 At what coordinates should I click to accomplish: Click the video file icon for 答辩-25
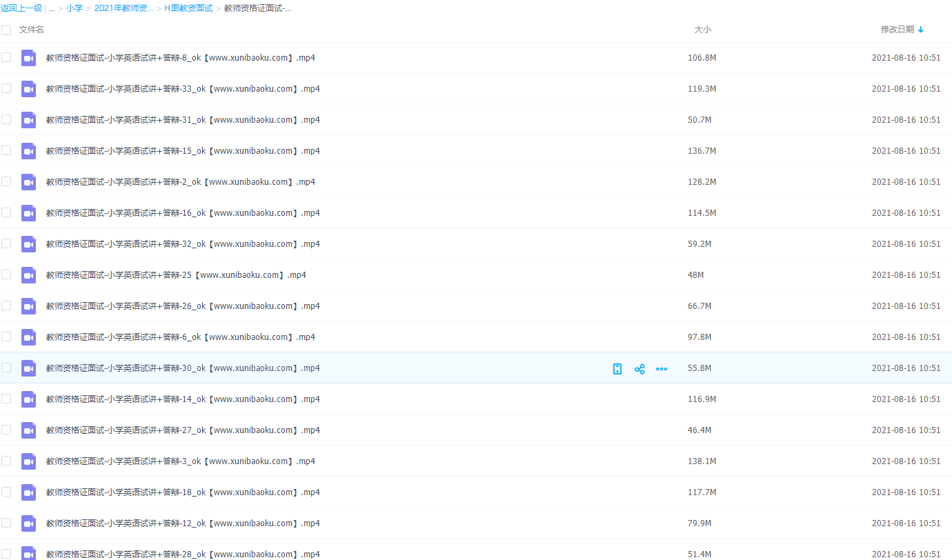pos(28,275)
